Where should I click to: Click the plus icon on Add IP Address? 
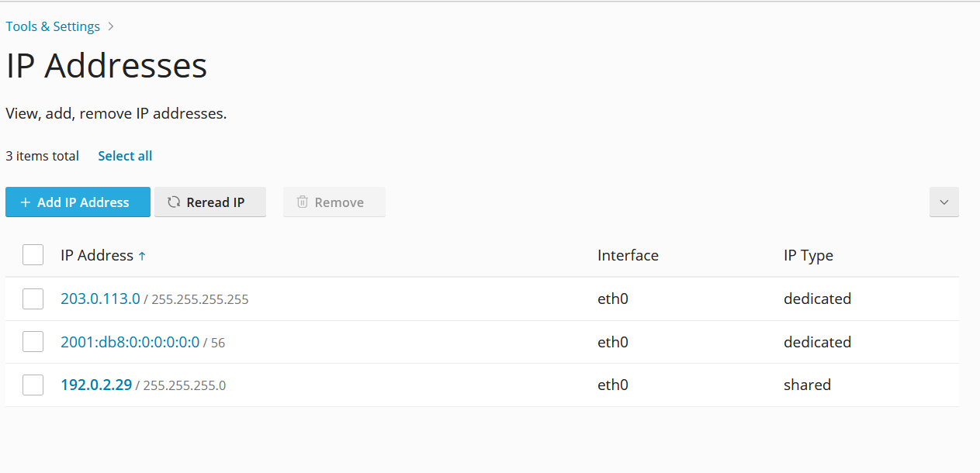click(26, 202)
